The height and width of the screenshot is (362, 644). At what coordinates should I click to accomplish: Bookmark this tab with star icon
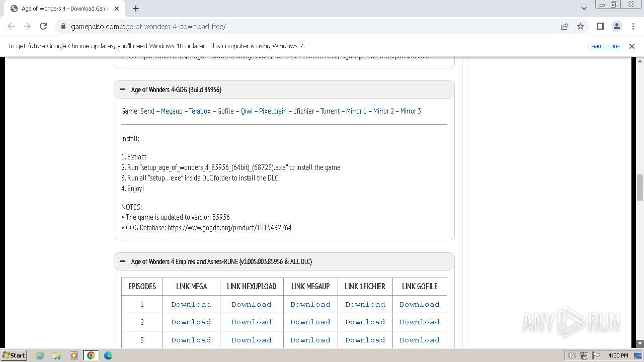(581, 26)
